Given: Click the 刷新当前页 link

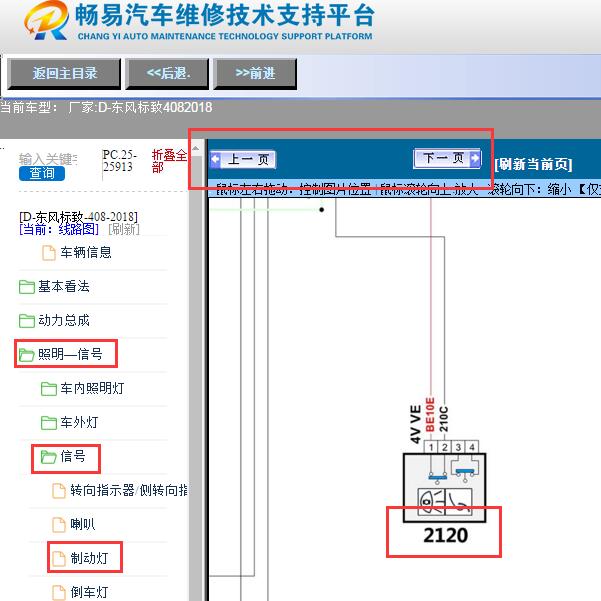Looking at the screenshot, I should [x=533, y=164].
